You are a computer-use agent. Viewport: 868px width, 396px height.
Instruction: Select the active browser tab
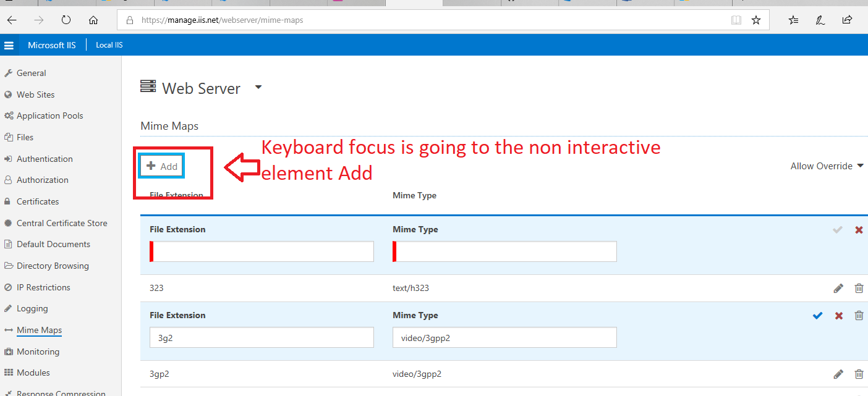point(414,3)
